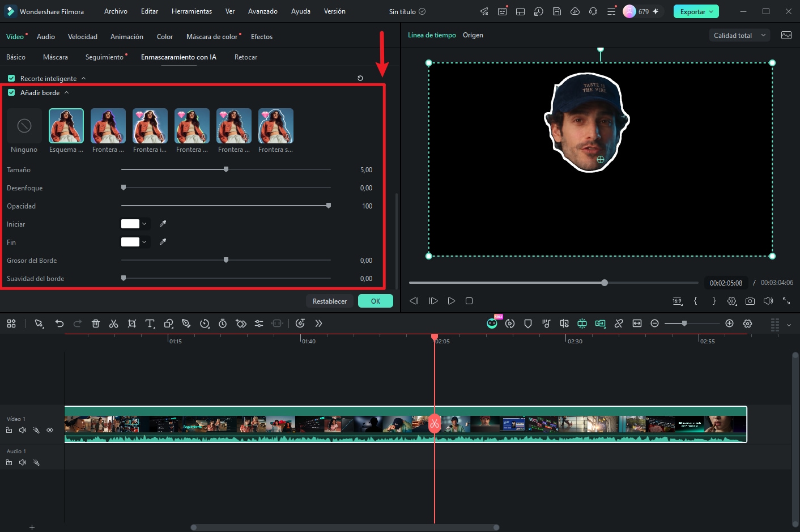The image size is (800, 532).
Task: Click the Opacidad slider handle
Action: [328, 206]
